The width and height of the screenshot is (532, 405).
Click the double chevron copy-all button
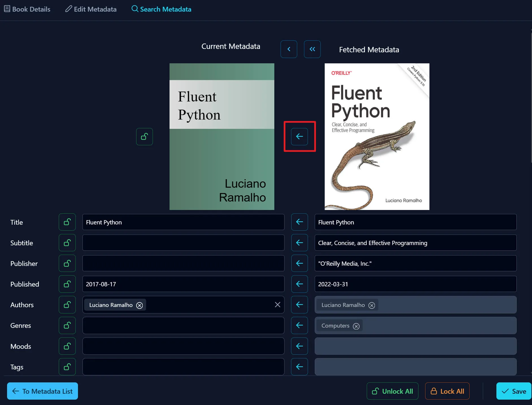coord(312,49)
